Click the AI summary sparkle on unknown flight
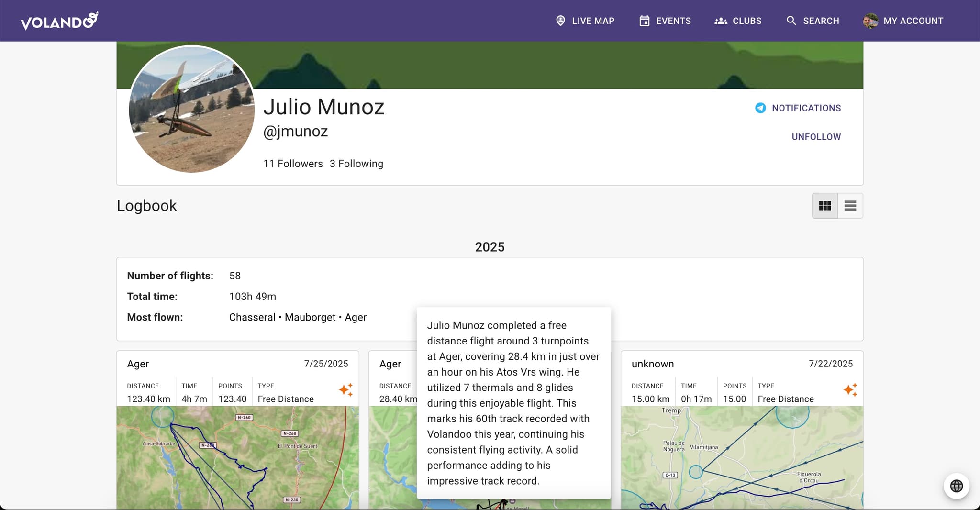980x510 pixels. click(x=850, y=390)
